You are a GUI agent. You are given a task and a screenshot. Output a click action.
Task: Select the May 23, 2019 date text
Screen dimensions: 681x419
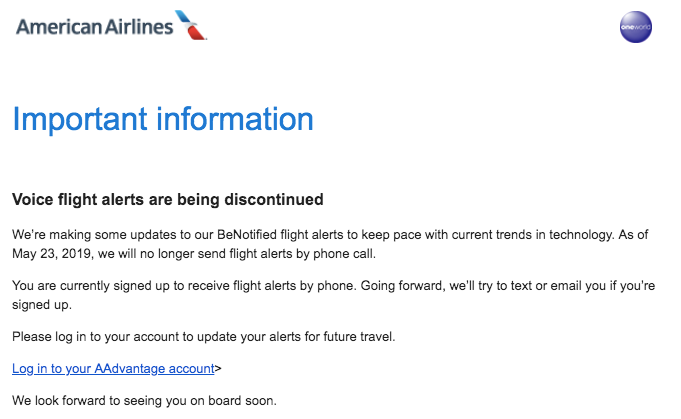point(52,254)
